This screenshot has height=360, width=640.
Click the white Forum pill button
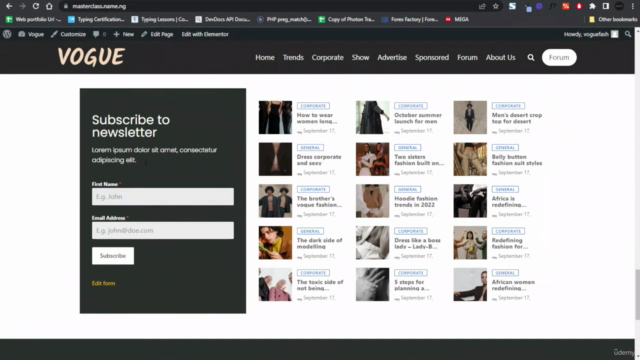[x=559, y=58]
